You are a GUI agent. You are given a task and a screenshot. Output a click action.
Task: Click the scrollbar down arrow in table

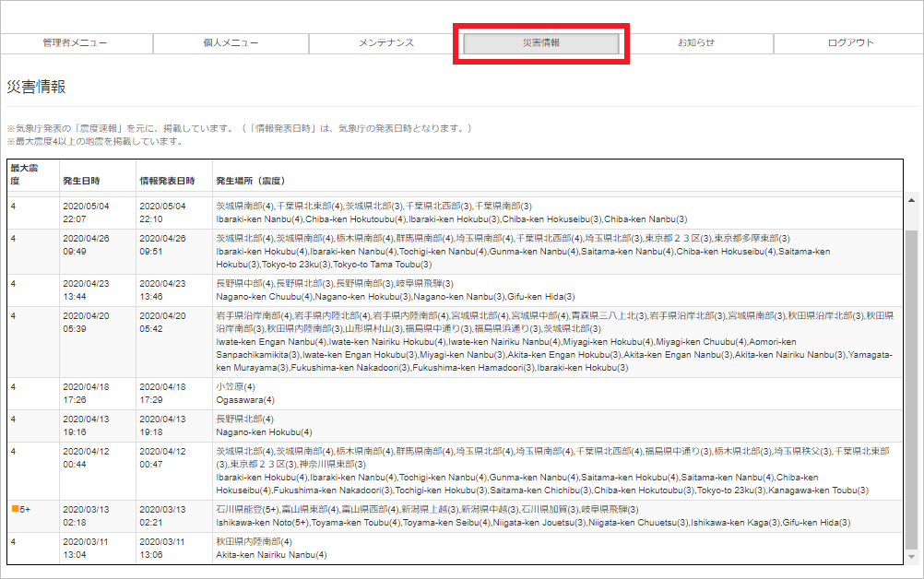[x=912, y=558]
